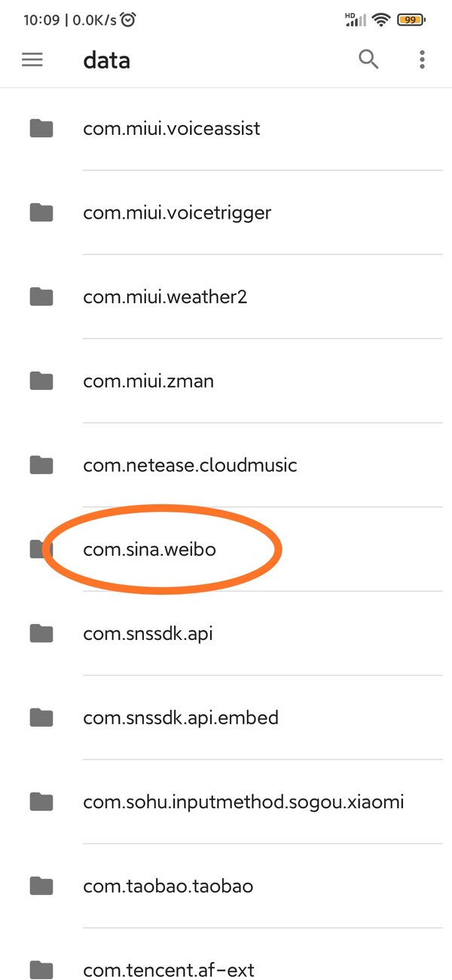Tap folder icon beside com.miui.voicetrigger
This screenshot has height=980, width=452.
point(41,213)
